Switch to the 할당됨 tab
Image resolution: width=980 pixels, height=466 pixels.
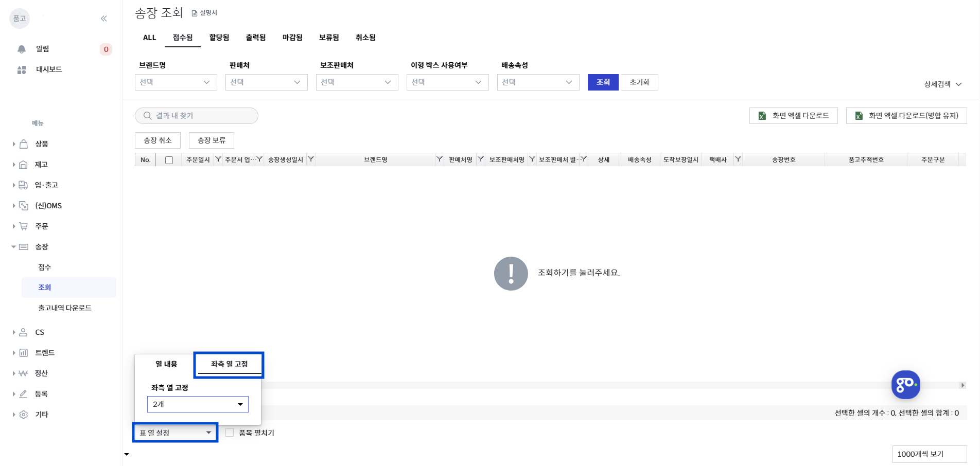pyautogui.click(x=219, y=38)
